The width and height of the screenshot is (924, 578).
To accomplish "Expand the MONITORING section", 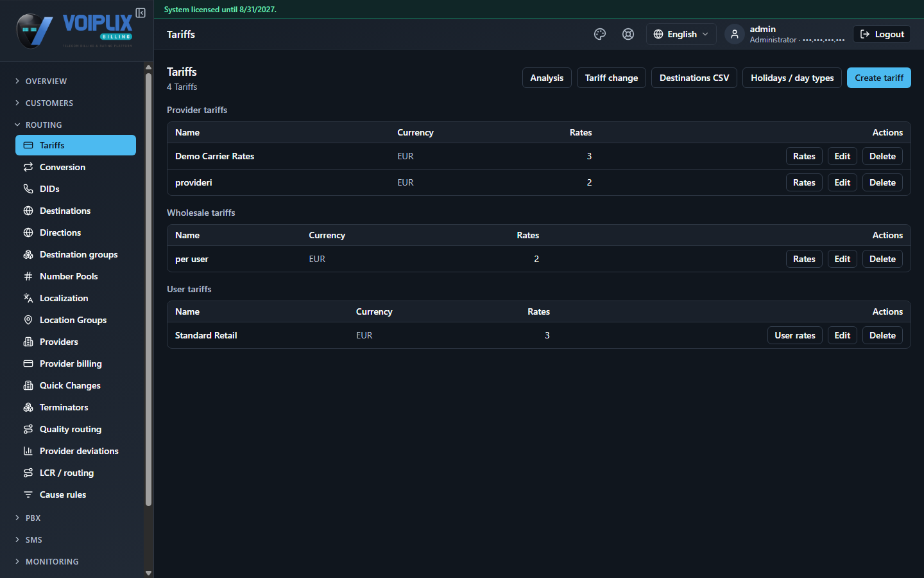I will click(x=76, y=561).
